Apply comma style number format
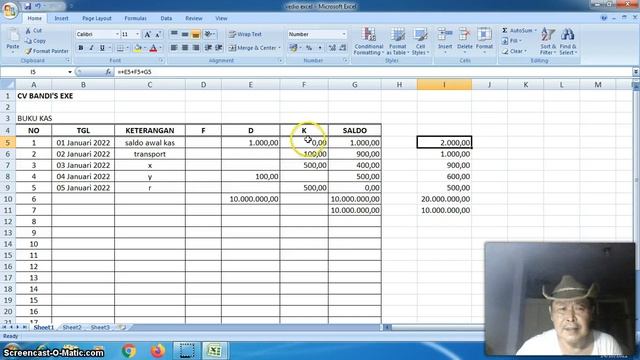Viewport: 640px width, 360px height. click(320, 48)
